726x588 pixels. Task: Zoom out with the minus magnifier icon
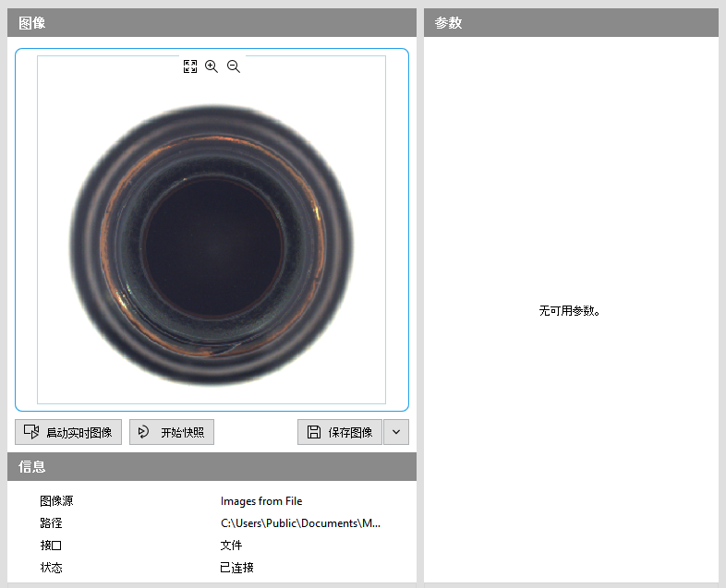(234, 66)
